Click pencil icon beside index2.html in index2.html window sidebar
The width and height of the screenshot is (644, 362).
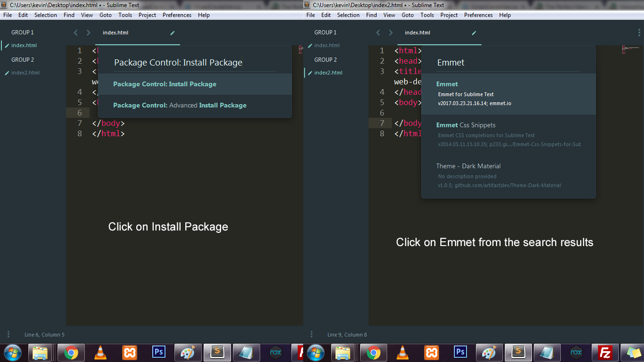click(x=310, y=73)
